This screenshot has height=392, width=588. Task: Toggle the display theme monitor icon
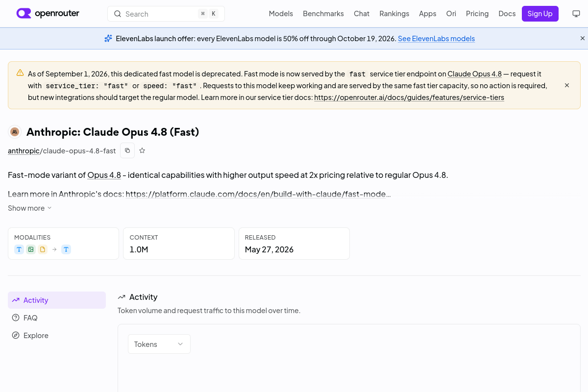coord(576,14)
